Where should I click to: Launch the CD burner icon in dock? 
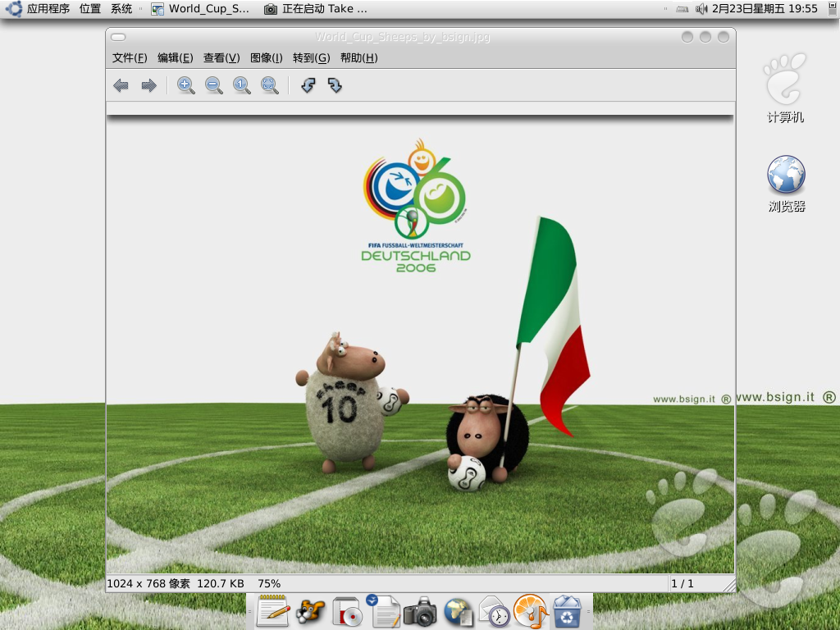[347, 611]
